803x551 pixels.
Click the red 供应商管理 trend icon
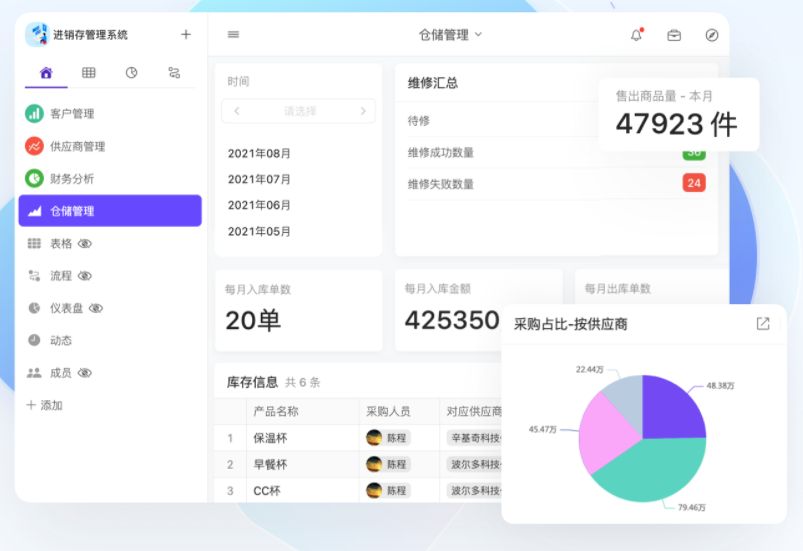pyautogui.click(x=34, y=146)
